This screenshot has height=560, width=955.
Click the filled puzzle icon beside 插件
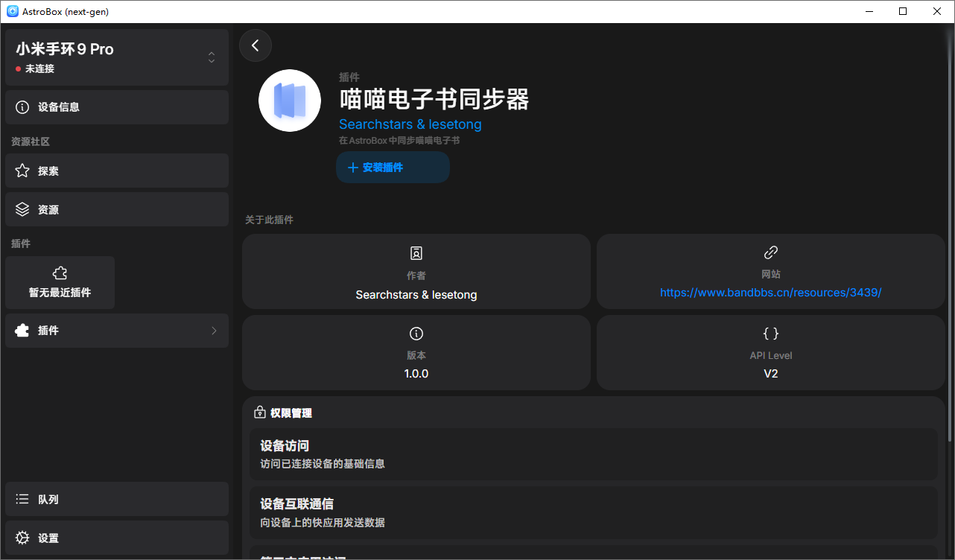pyautogui.click(x=22, y=331)
